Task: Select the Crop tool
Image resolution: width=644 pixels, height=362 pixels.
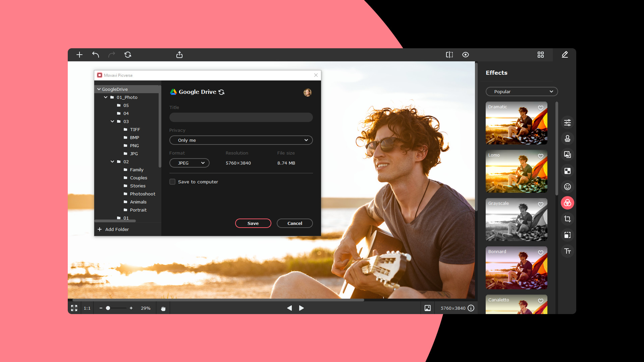Action: (x=568, y=219)
